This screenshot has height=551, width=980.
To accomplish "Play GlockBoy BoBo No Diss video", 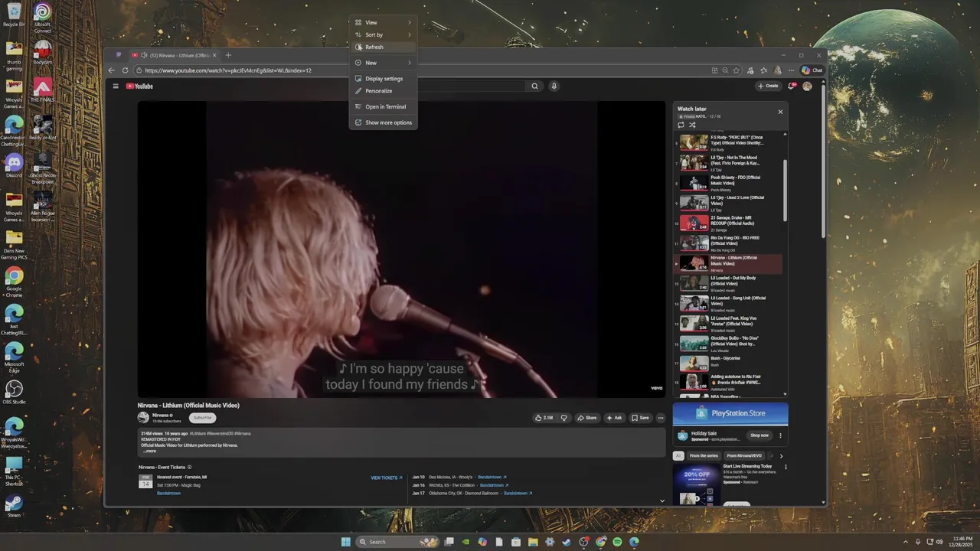I will coord(730,343).
